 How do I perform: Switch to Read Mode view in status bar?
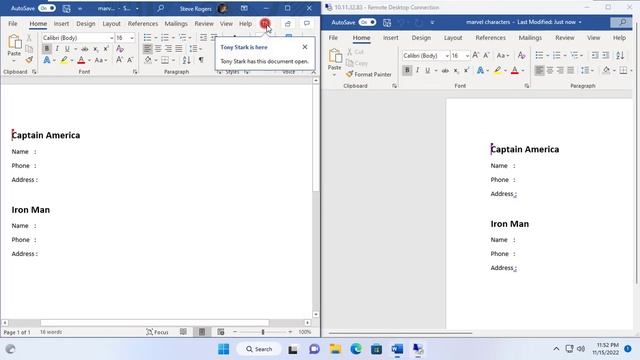point(183,332)
